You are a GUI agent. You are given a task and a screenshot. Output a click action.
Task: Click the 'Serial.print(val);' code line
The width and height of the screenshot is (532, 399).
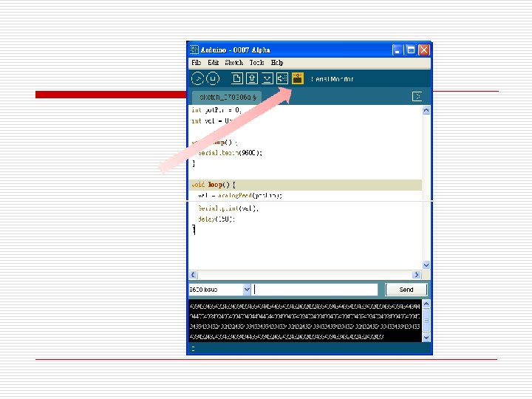(x=228, y=208)
